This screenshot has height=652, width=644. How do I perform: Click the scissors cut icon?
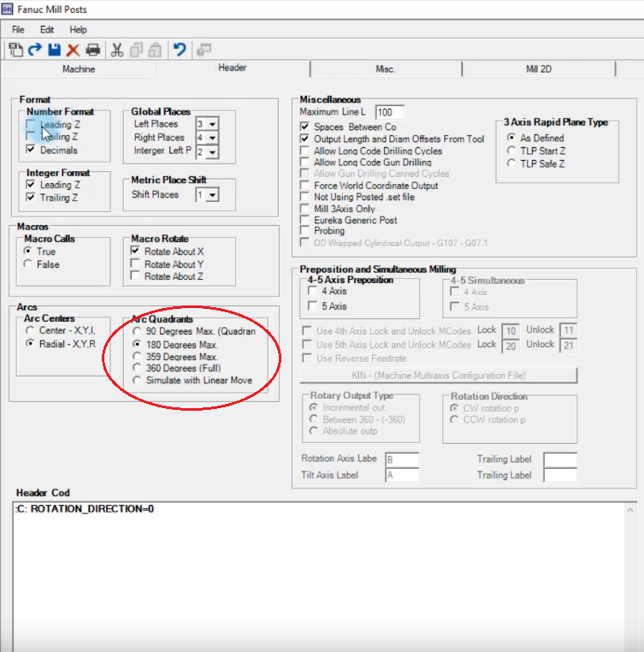pyautogui.click(x=117, y=50)
